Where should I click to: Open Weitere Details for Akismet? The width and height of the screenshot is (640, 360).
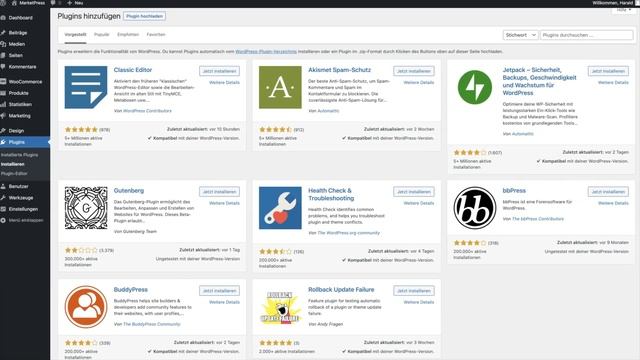[419, 82]
